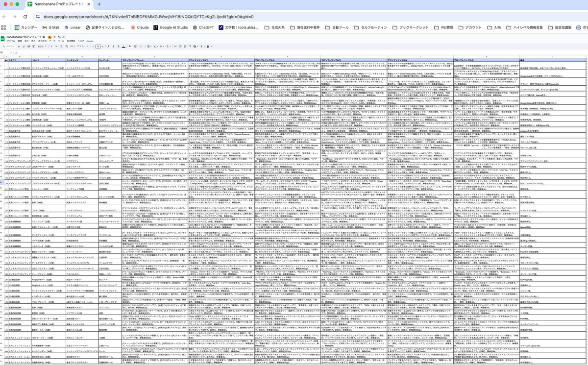Viewport: 588px width, 365px height.
Task: Select the ユースケース header cell
Action: pyautogui.click(x=82, y=60)
